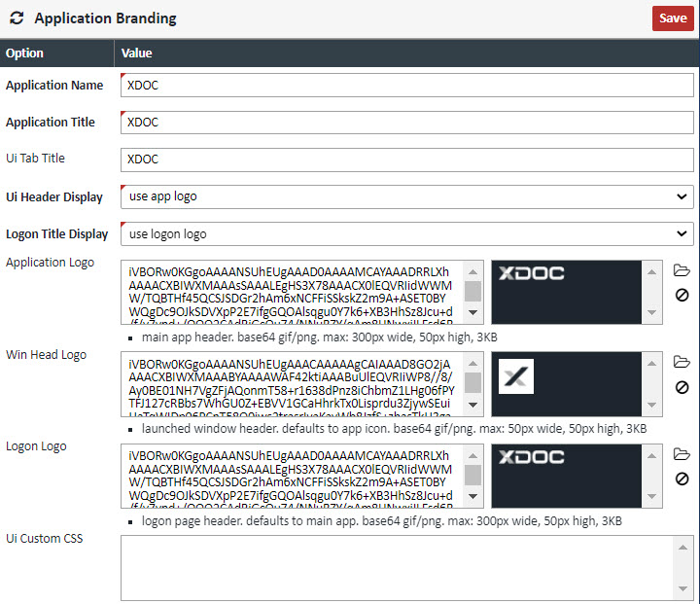Click the Win Head Logo X preview thumbnail

click(516, 375)
